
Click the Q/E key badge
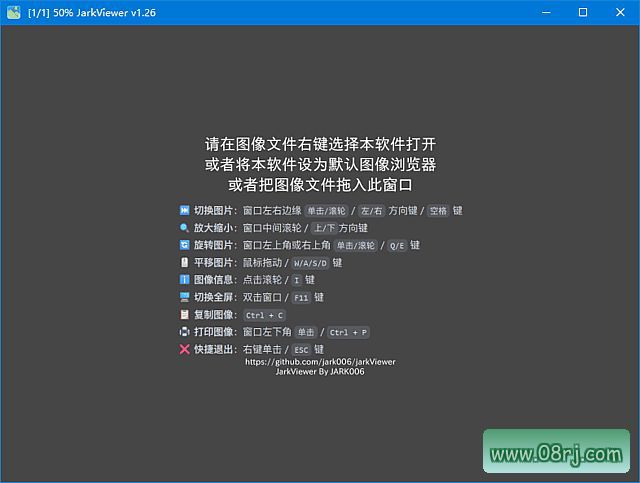tap(397, 246)
